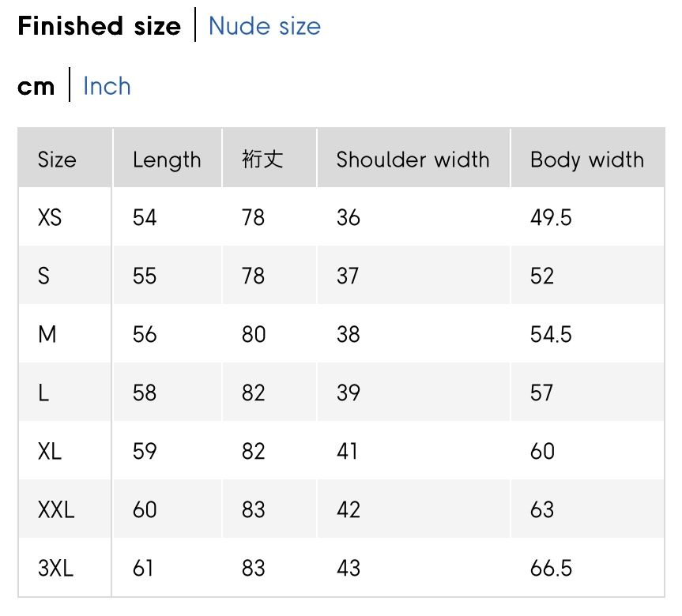This screenshot has height=616, width=682.
Task: Select the XXL size row label
Action: click(x=56, y=509)
